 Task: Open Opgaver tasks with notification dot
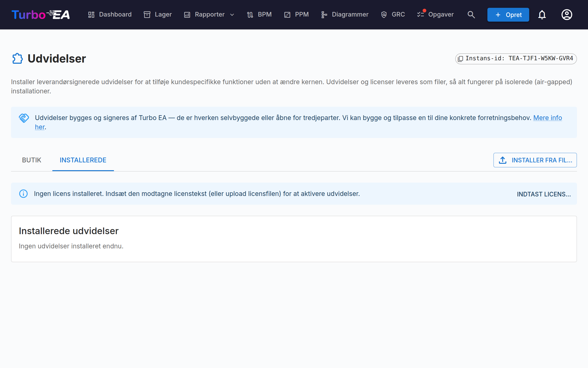click(435, 14)
